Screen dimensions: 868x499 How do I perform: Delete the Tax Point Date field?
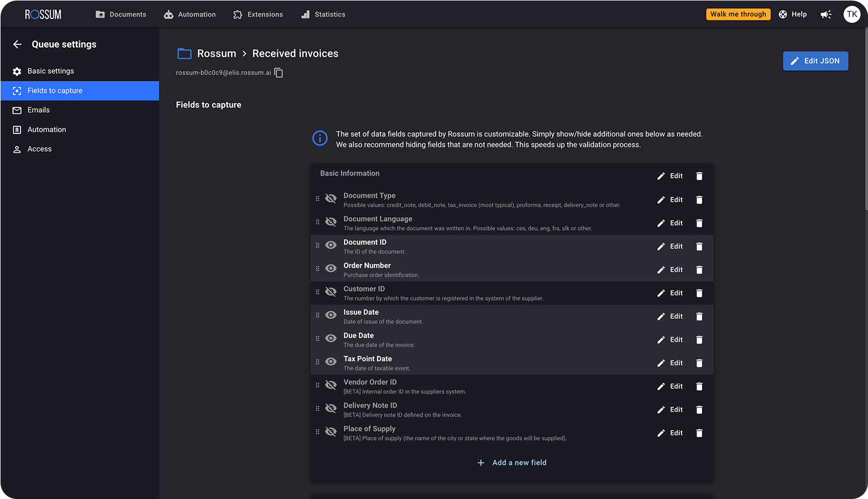point(699,363)
